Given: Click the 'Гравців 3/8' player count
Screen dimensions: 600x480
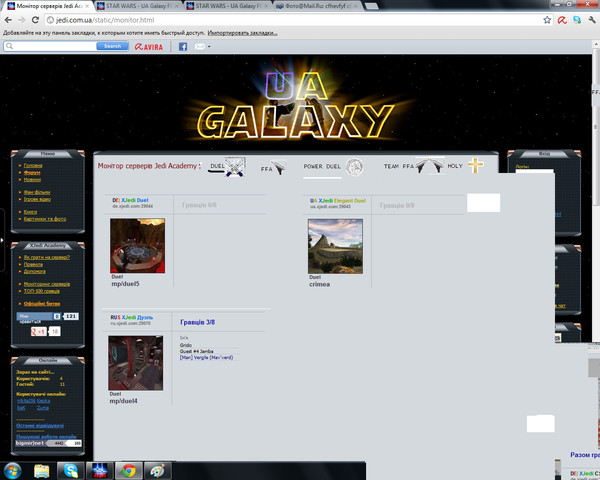Looking at the screenshot, I should tap(197, 322).
